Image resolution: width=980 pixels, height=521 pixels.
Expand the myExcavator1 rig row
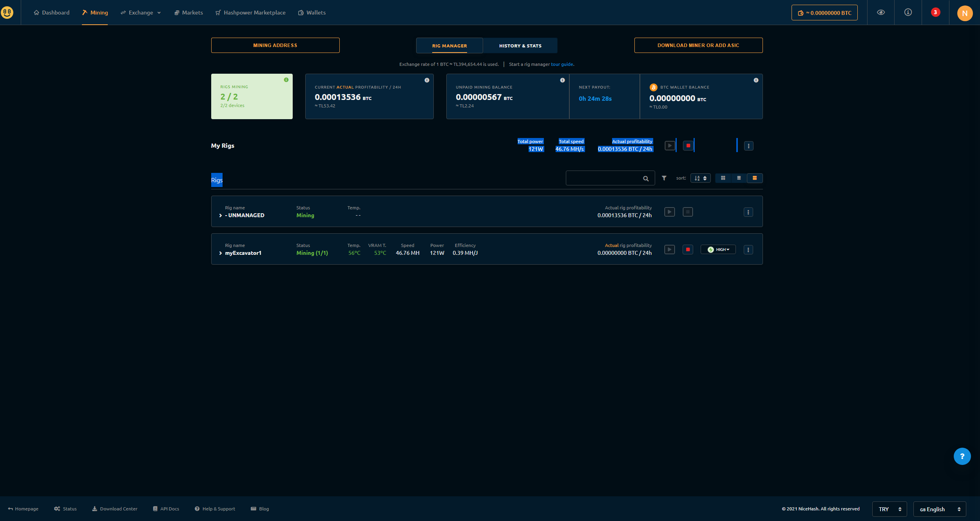(x=221, y=253)
